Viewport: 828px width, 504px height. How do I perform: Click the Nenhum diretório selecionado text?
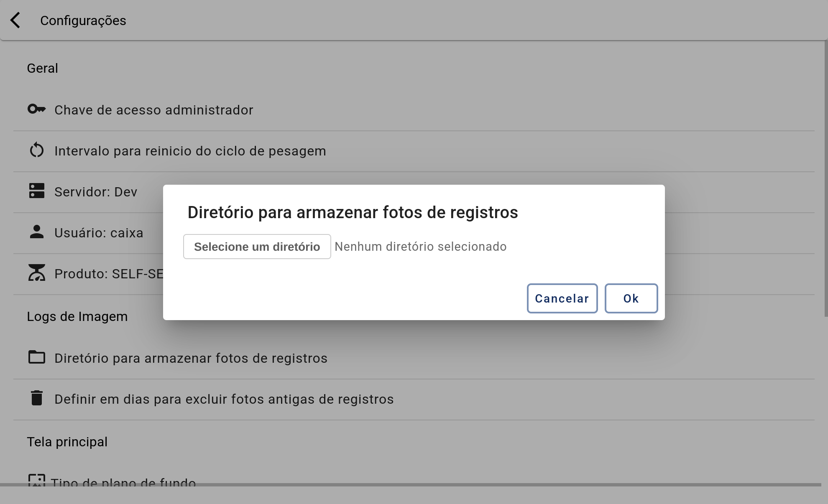420,247
